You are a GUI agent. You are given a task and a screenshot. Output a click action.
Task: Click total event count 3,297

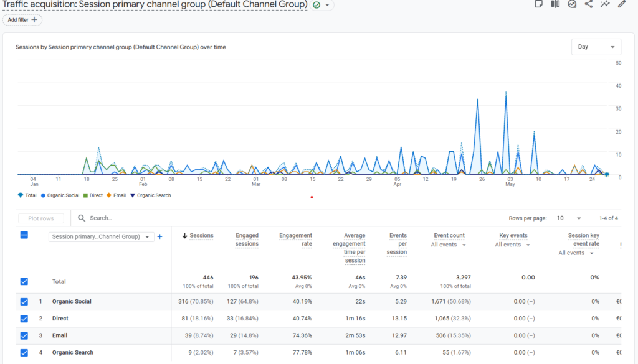point(463,278)
